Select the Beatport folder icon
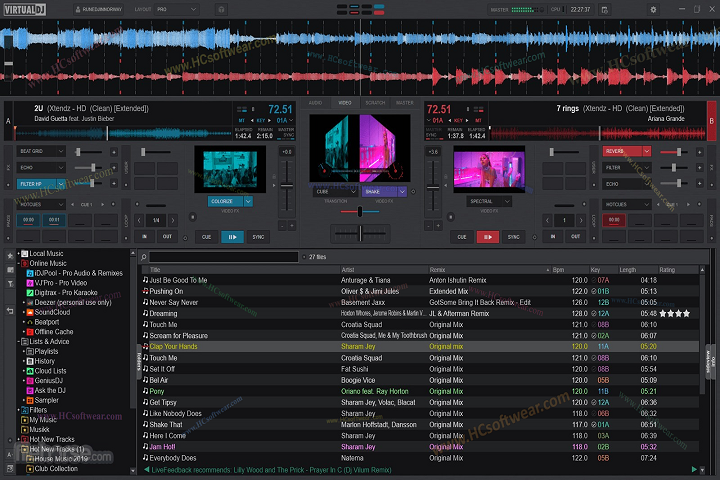 tap(29, 322)
